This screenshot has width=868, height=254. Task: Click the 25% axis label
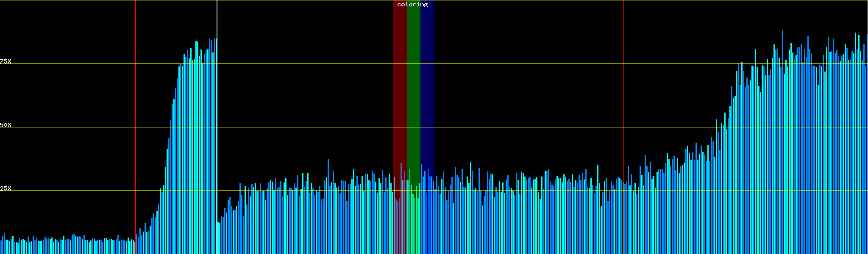coord(6,188)
